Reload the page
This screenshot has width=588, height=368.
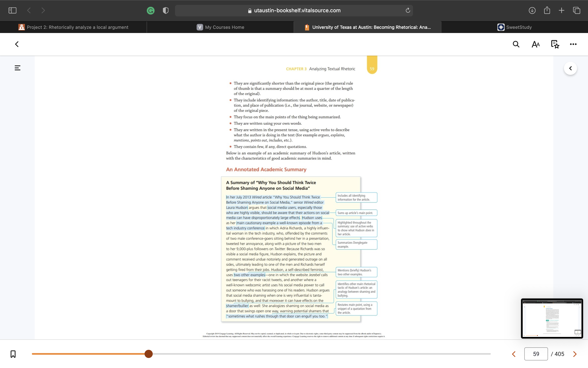coord(408,10)
